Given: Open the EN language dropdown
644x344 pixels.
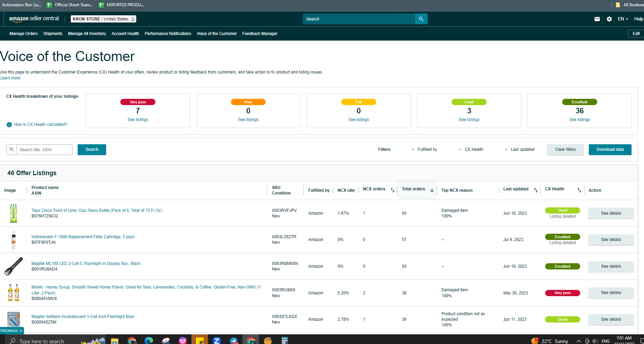Looking at the screenshot, I should pyautogui.click(x=623, y=19).
